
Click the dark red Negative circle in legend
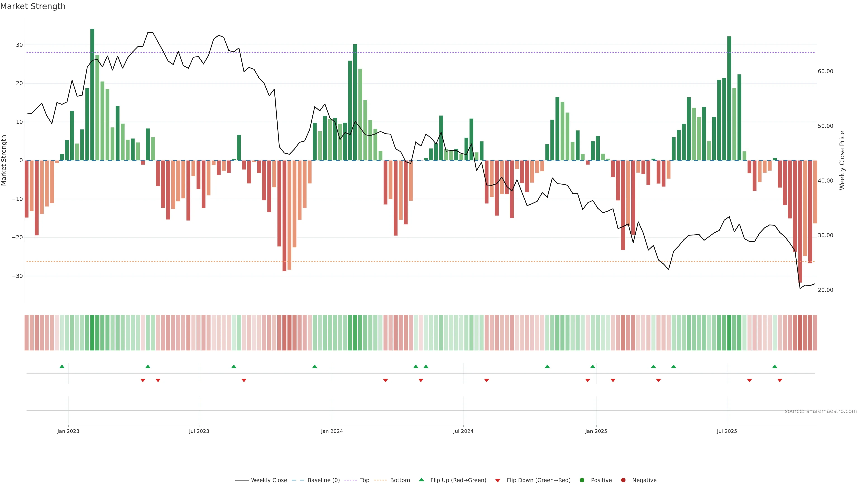pos(623,480)
